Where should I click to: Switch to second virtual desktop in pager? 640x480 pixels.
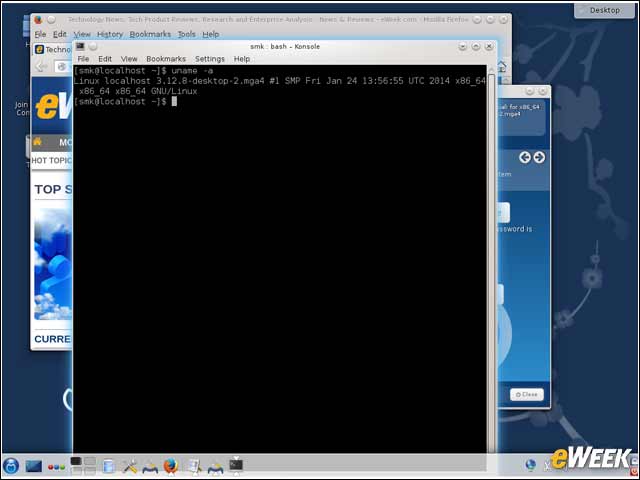(x=90, y=461)
